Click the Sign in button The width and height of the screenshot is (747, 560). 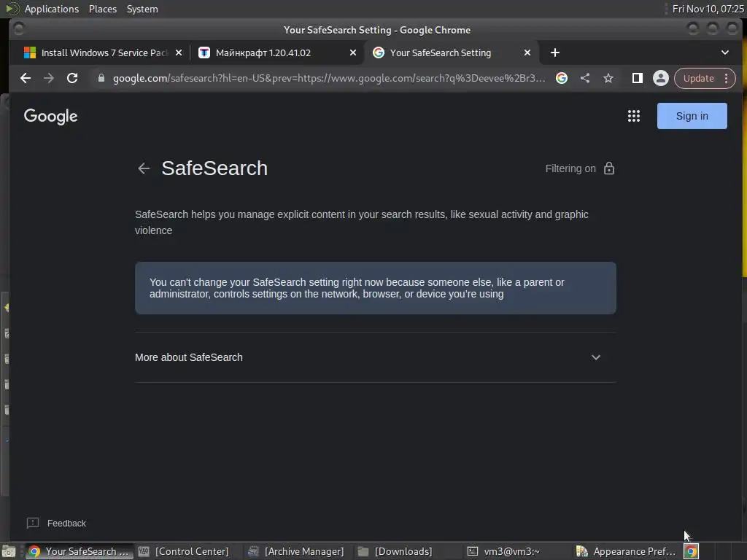(x=692, y=116)
